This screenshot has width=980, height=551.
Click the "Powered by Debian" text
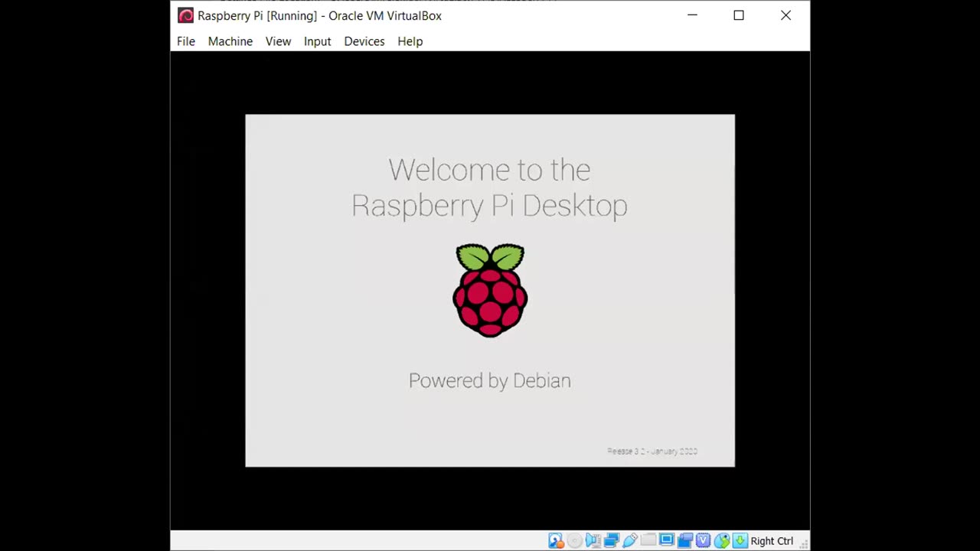click(x=490, y=380)
